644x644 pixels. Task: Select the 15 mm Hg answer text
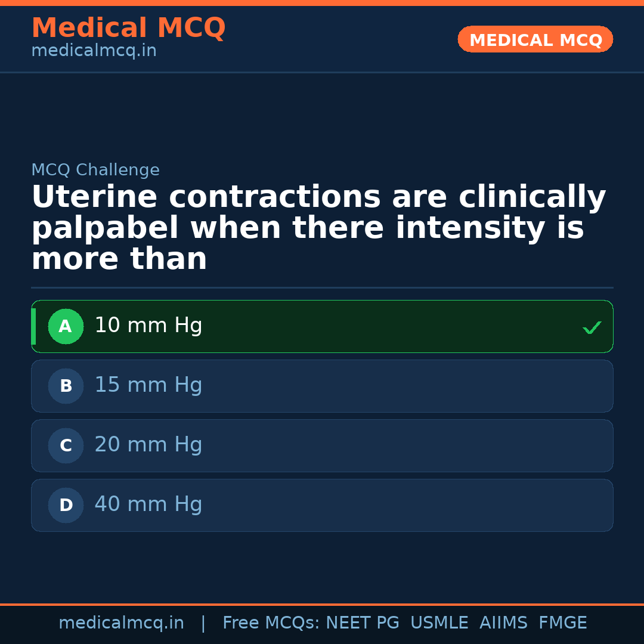click(x=148, y=385)
